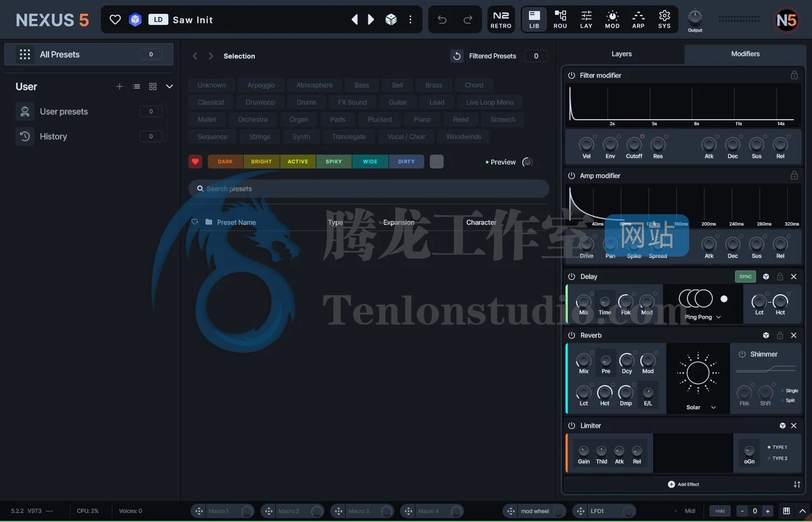Open User presets folder
812x522 pixels.
click(89, 111)
